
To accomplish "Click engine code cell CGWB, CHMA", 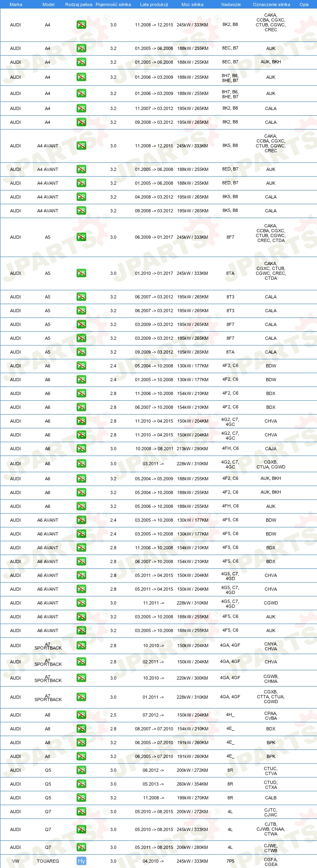I will point(271,679).
